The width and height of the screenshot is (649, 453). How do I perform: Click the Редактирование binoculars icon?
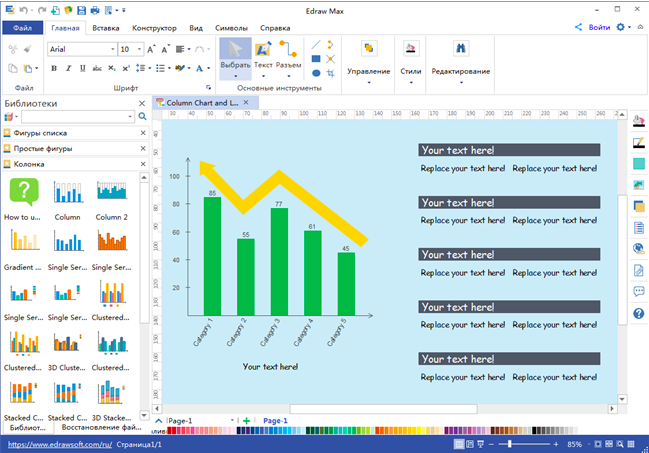pos(461,48)
